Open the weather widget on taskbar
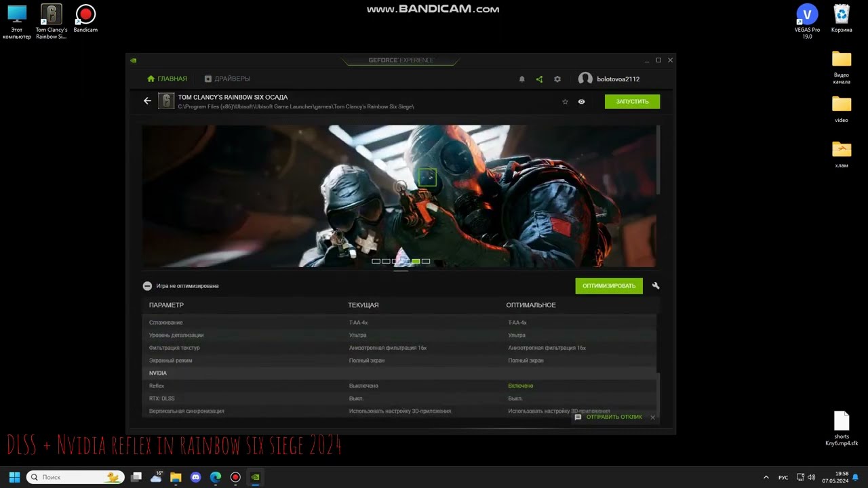This screenshot has height=488, width=868. click(157, 477)
